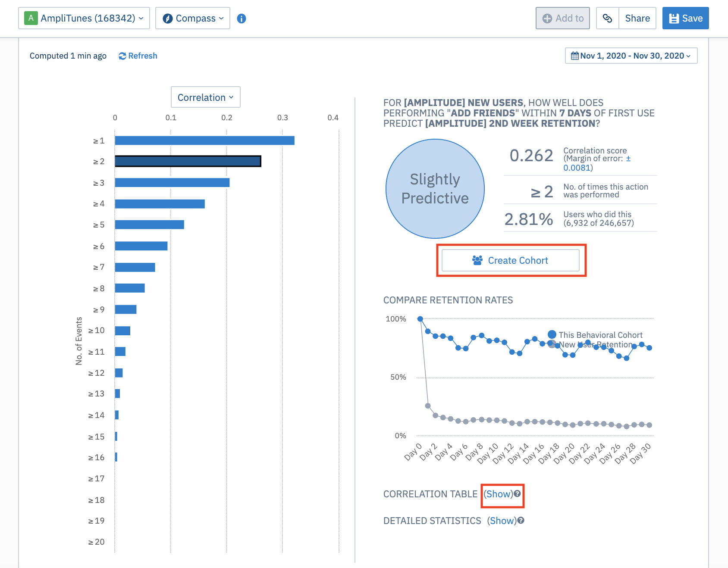728x568 pixels.
Task: Click the Computed 1 min ago text
Action: coord(68,56)
